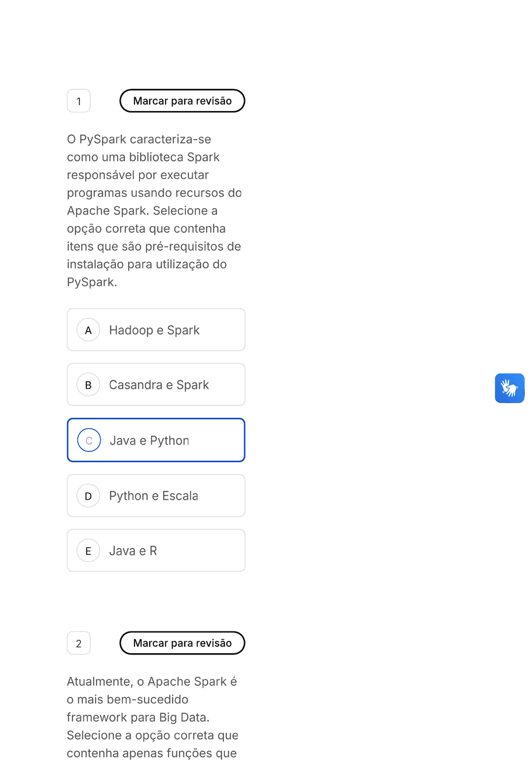Click the letter E circle icon
Screen dimensions: 532x776
88,551
